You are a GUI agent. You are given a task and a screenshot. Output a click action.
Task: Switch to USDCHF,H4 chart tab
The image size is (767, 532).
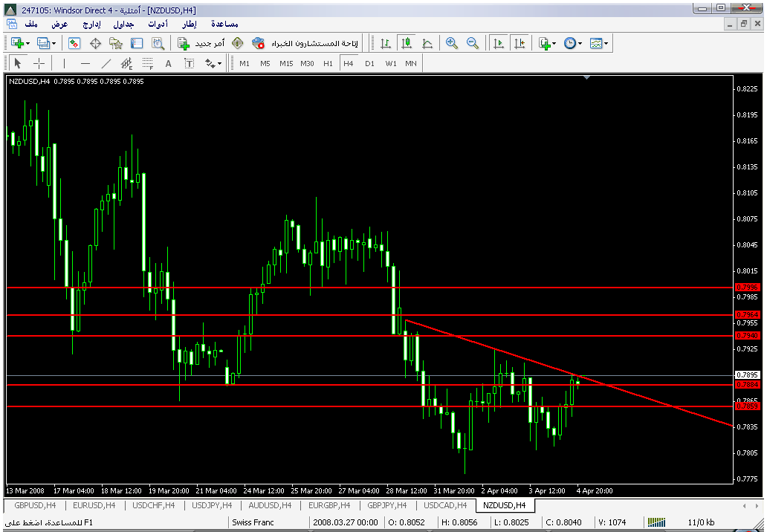pos(154,505)
